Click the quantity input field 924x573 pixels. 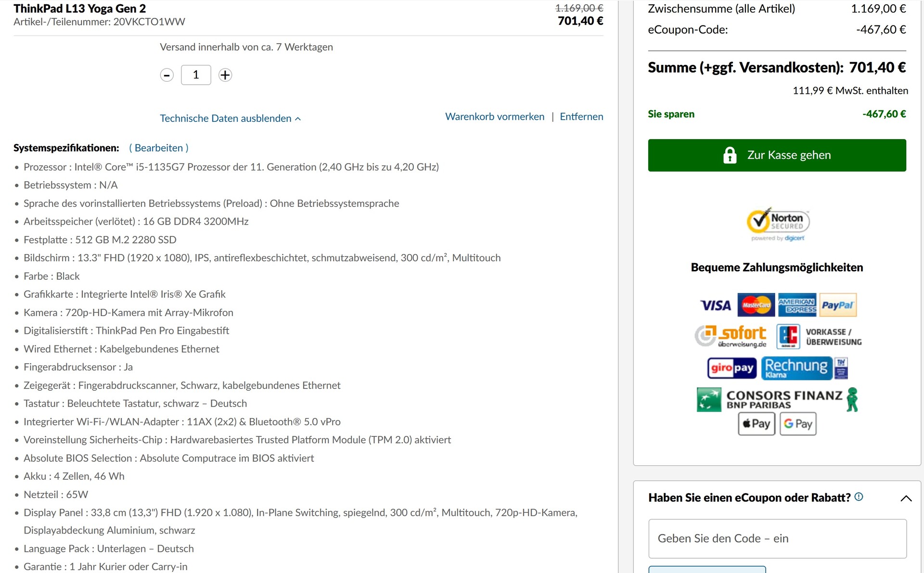point(196,75)
